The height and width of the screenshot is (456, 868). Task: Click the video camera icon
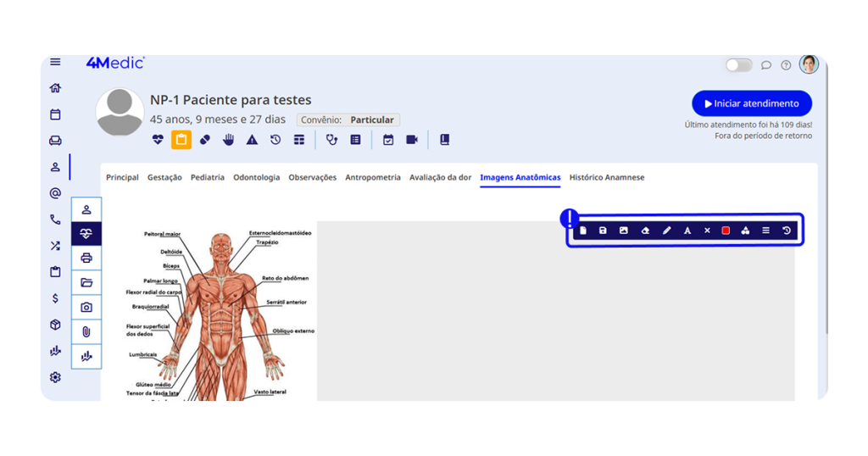click(412, 140)
